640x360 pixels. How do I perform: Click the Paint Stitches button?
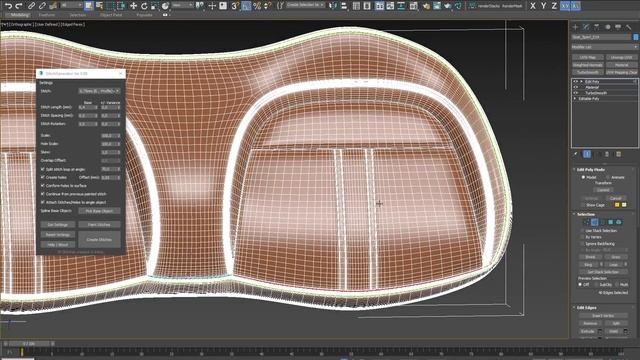coord(99,224)
